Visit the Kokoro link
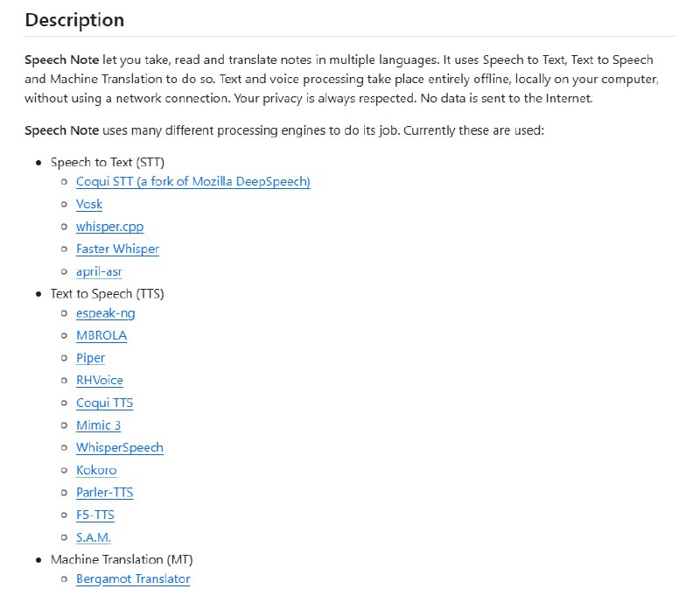Screen dimensions: 700x596 tap(96, 470)
